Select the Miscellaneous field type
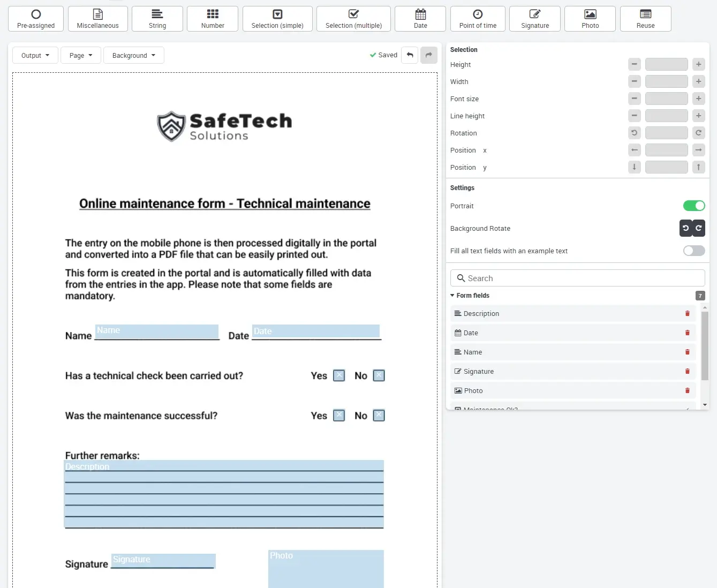 click(97, 19)
